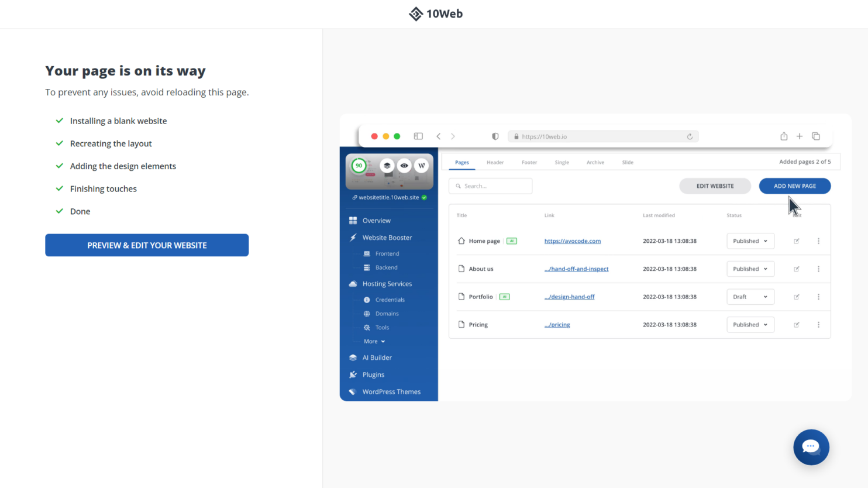Image resolution: width=868 pixels, height=488 pixels.
Task: Toggle the eye preview icon on the thumbnail
Action: (x=404, y=166)
